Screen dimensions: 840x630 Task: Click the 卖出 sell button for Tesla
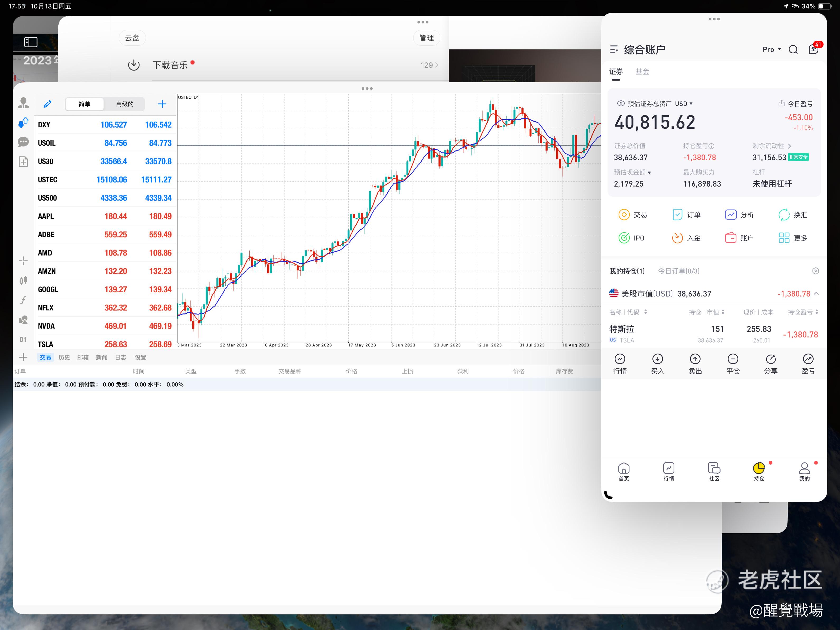coord(695,364)
